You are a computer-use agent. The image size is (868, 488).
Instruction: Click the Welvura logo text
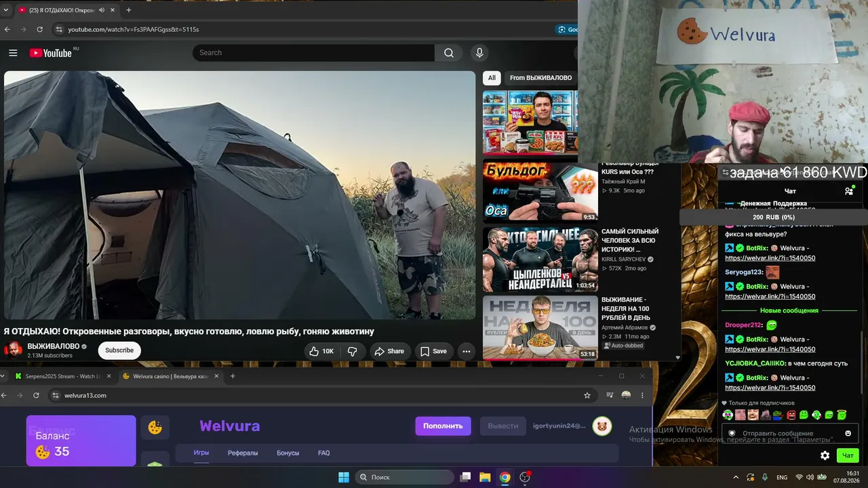tap(230, 426)
